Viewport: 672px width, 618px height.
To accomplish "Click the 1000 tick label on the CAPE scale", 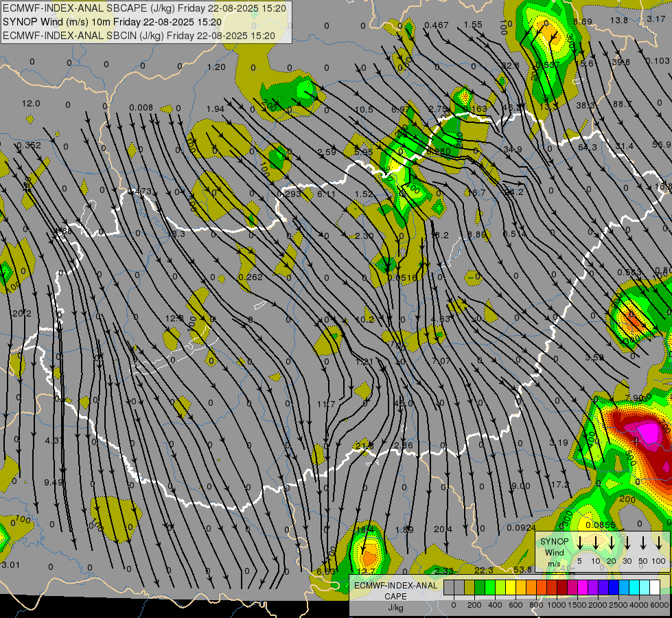I will pos(557,605).
